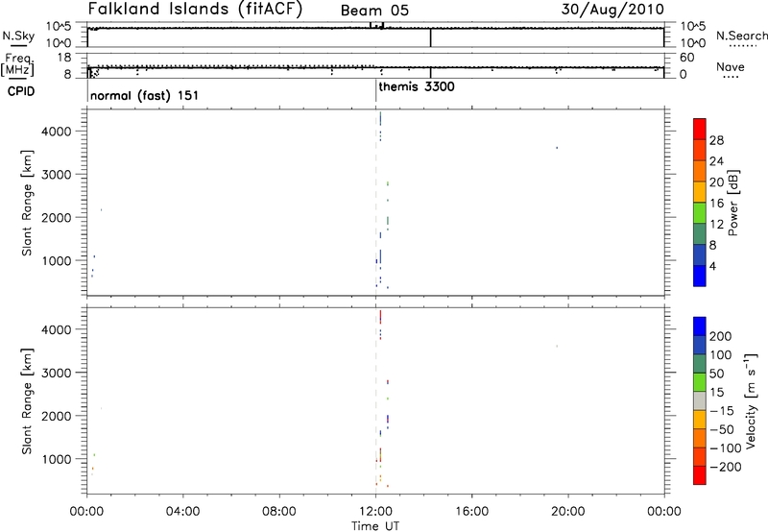The height and width of the screenshot is (532, 768).
Task: Click the orange 20–24 dB Power swatch
Action: 700,171
